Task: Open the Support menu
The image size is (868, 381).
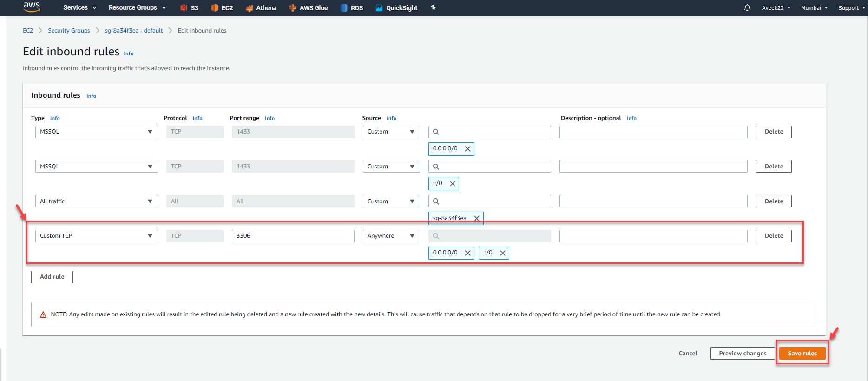Action: (852, 8)
